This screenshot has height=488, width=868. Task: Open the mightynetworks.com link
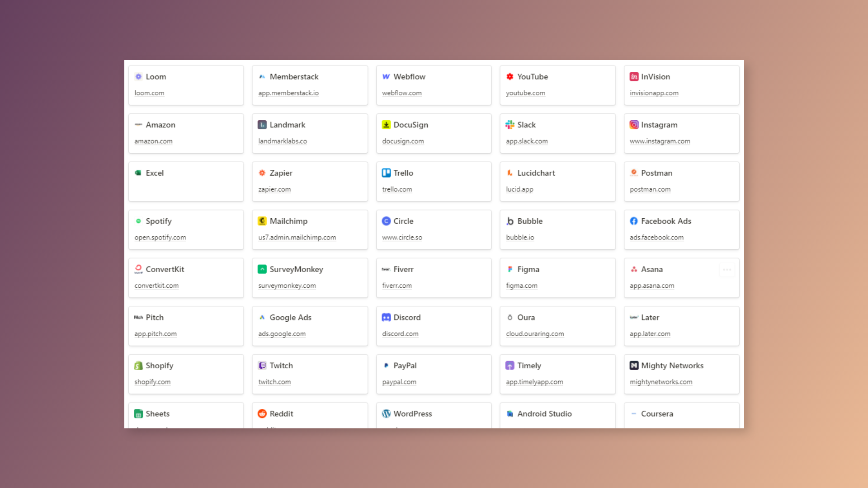tap(661, 382)
